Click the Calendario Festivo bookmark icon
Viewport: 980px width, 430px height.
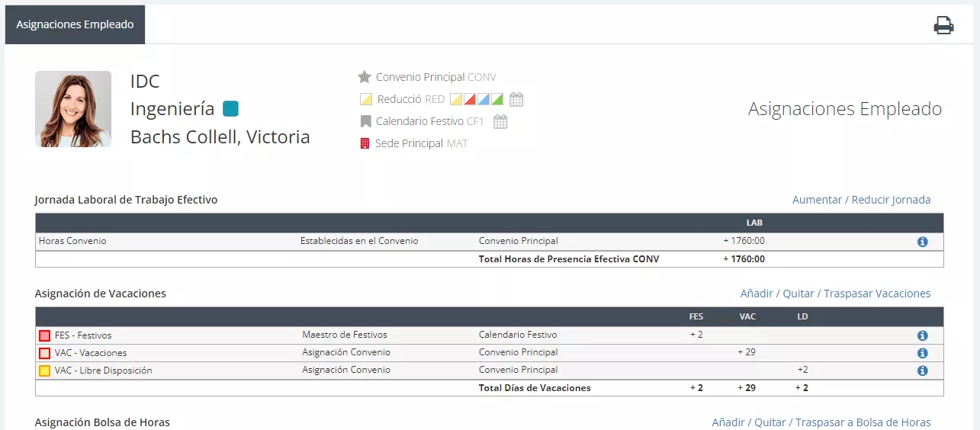365,121
